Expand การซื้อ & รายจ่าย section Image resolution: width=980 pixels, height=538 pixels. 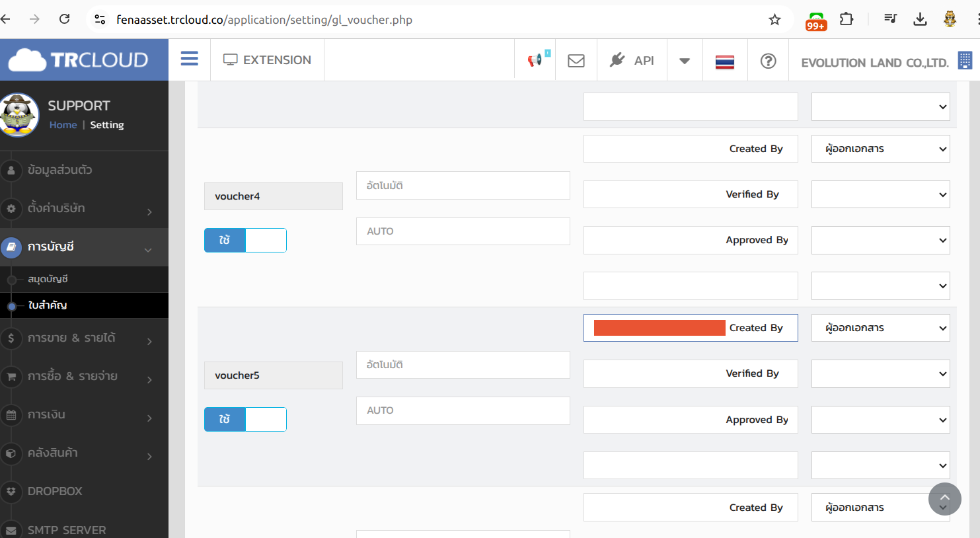(84, 377)
